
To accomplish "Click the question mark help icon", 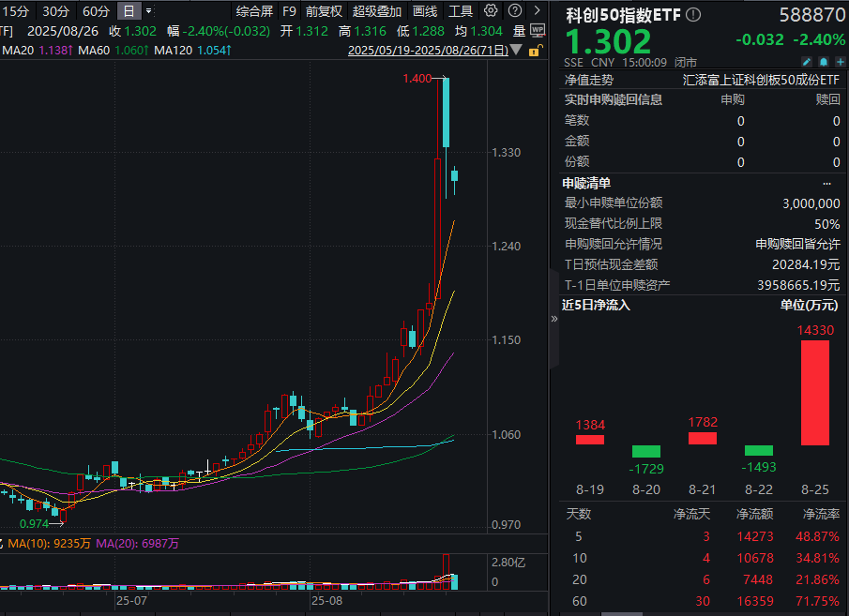I will 515,11.
